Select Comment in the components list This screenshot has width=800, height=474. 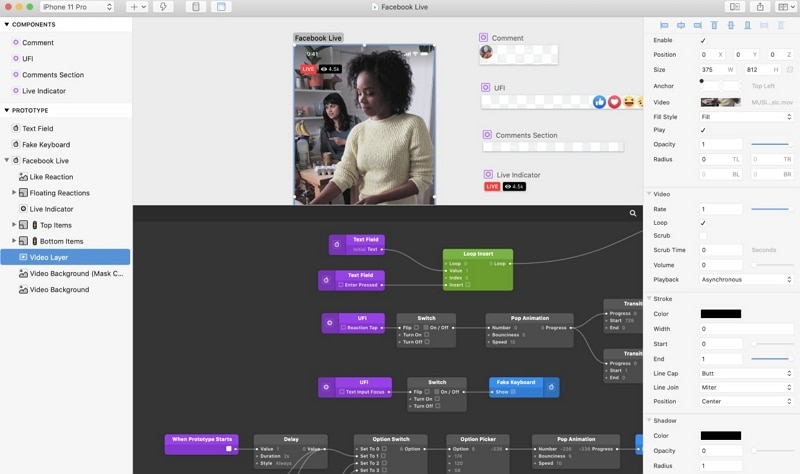coord(38,42)
